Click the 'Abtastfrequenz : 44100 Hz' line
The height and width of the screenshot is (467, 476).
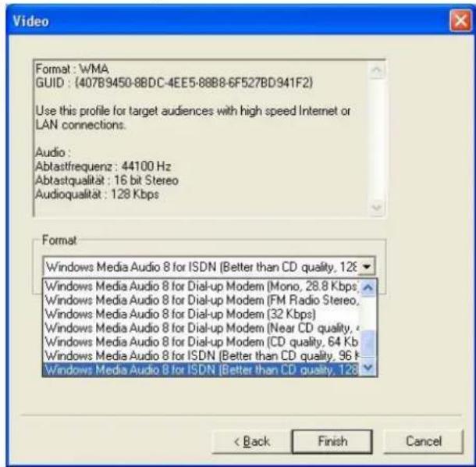(103, 166)
